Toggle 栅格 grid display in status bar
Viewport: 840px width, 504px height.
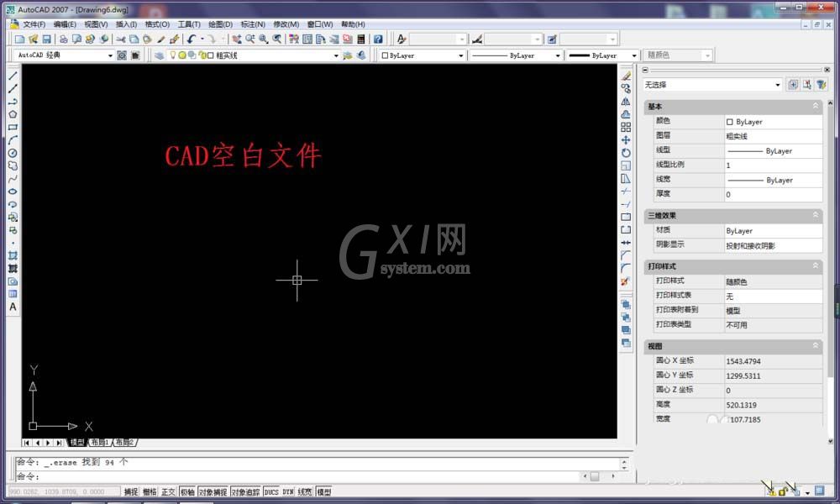[x=150, y=491]
